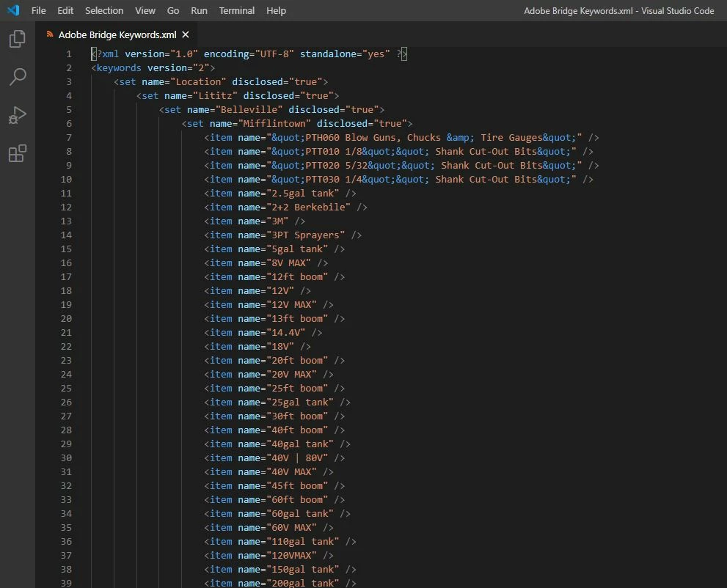The image size is (727, 588).
Task: Click the "60V MAX" item line
Action: [x=269, y=527]
